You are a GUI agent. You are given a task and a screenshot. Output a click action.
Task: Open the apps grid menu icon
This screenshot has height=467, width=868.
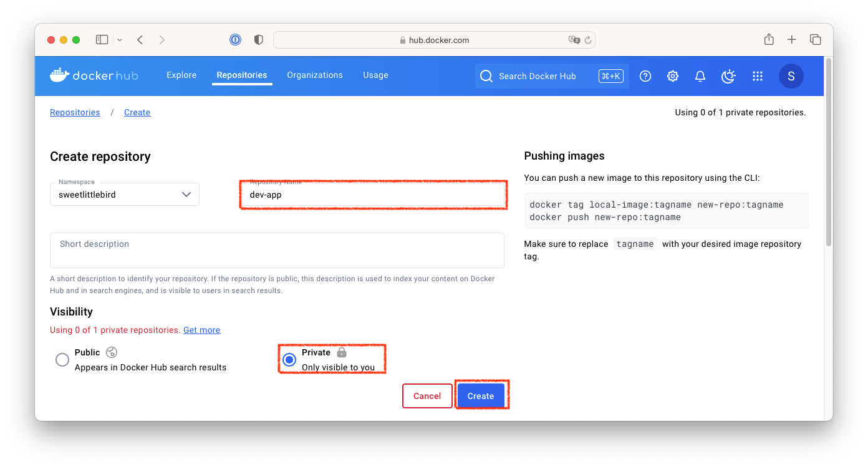758,76
